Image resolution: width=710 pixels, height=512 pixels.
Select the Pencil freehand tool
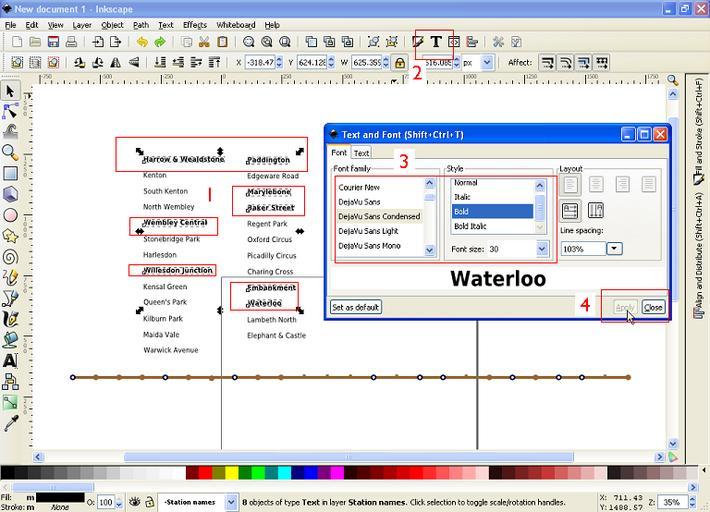10,277
